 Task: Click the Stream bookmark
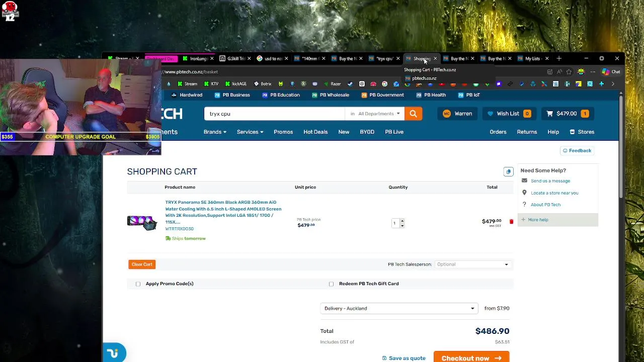[x=187, y=84]
